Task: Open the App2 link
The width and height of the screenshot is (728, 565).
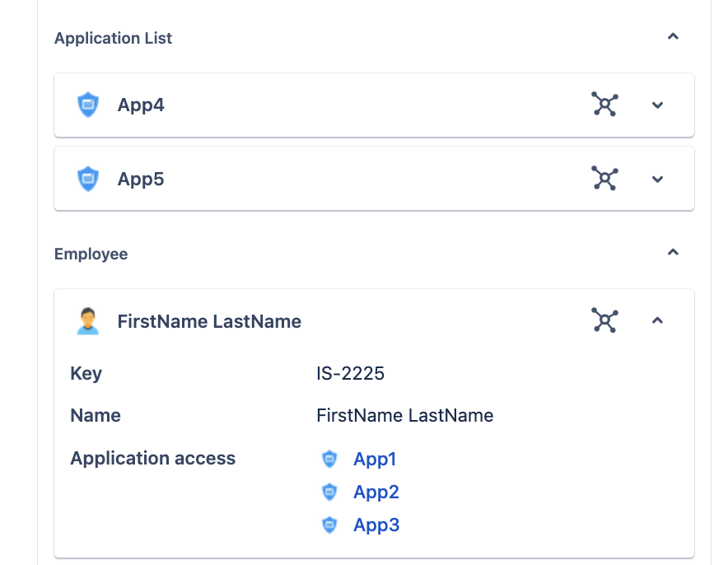Action: 376,492
